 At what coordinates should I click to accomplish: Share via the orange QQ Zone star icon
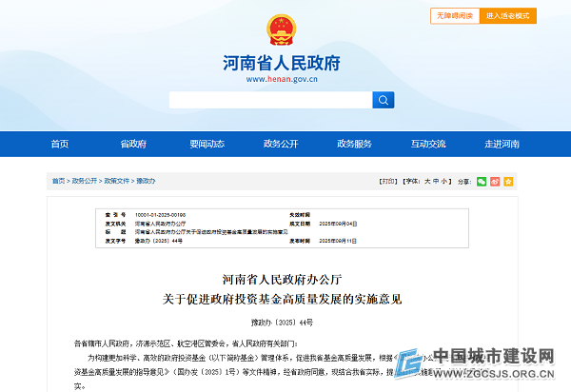(x=508, y=180)
